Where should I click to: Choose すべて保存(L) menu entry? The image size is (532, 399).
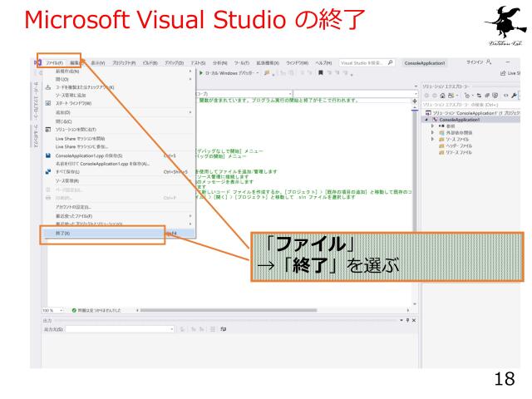pyautogui.click(x=118, y=172)
